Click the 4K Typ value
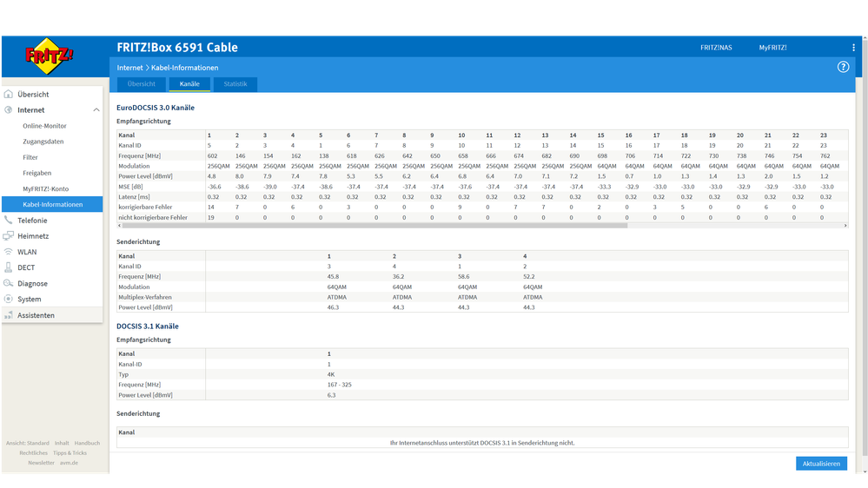Viewport: 868px width, 488px height. click(x=330, y=374)
